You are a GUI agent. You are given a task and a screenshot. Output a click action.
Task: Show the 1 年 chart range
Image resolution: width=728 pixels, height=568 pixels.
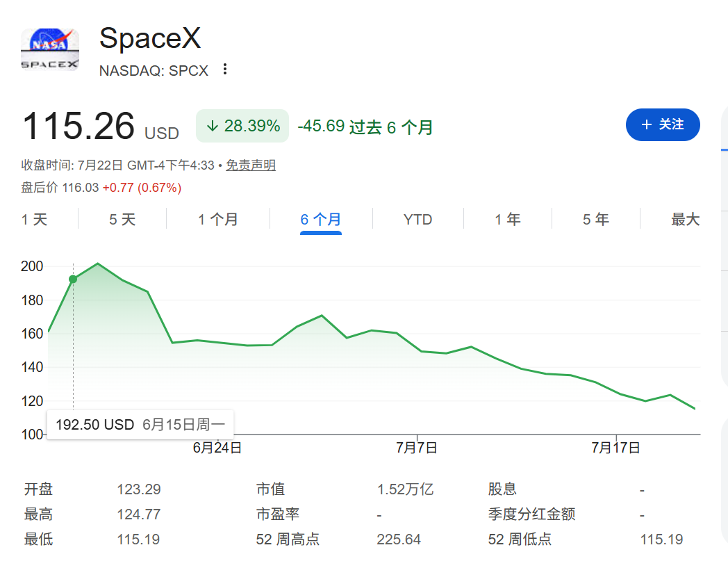tap(508, 220)
